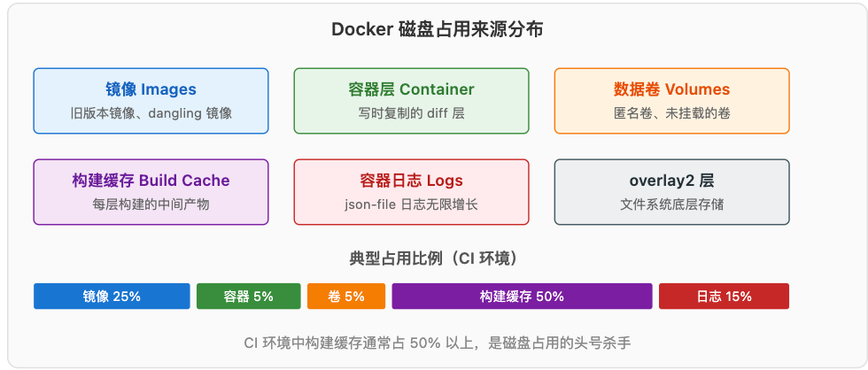Select the overlay2 层 gray card
This screenshot has width=868, height=370.
[x=671, y=192]
